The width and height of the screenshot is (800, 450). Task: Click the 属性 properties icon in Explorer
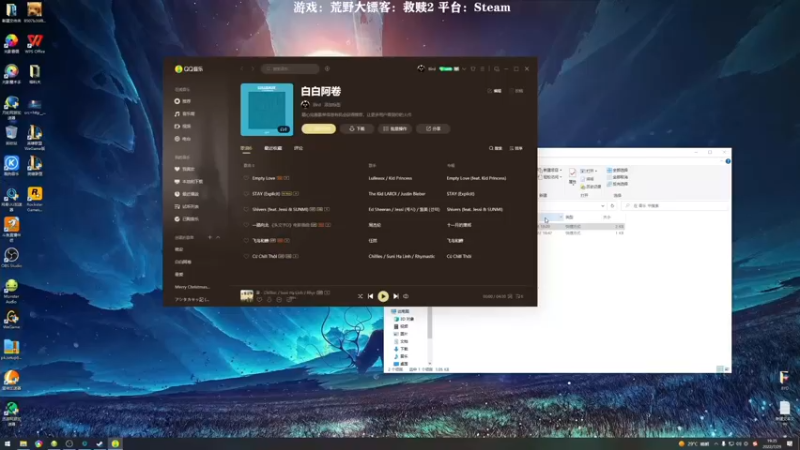(572, 175)
